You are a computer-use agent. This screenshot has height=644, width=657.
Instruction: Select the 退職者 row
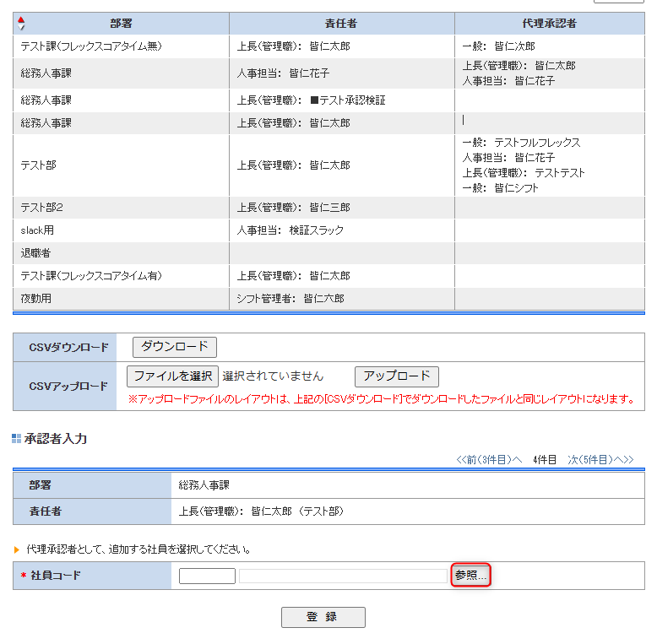[x=328, y=253]
